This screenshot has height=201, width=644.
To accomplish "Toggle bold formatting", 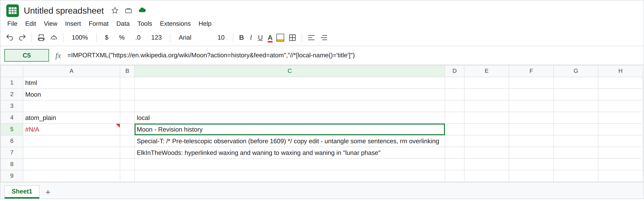I will click(241, 38).
